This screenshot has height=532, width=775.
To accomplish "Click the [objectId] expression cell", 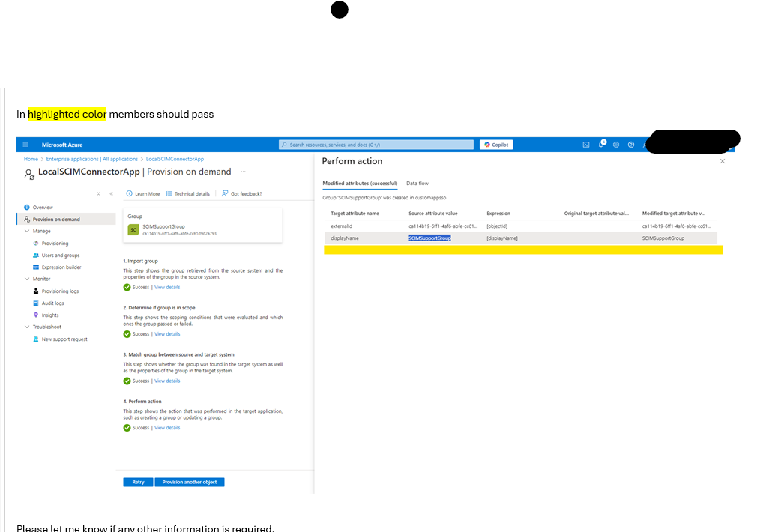I will (x=497, y=226).
